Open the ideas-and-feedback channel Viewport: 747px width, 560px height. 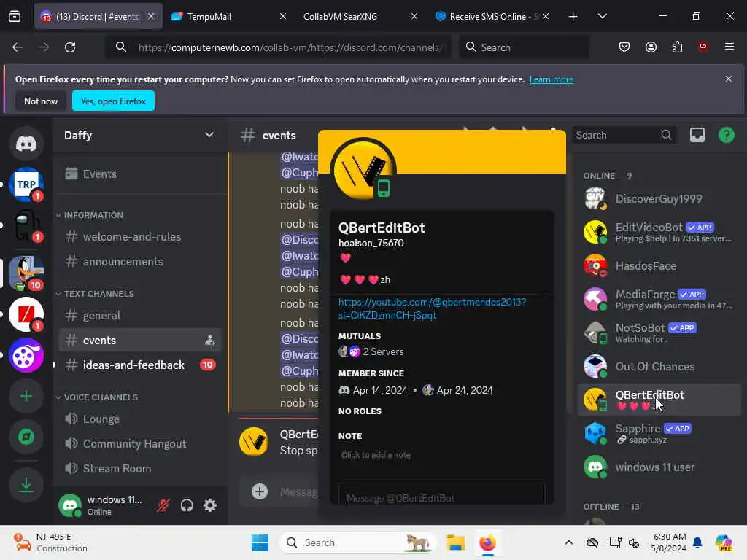pyautogui.click(x=139, y=365)
